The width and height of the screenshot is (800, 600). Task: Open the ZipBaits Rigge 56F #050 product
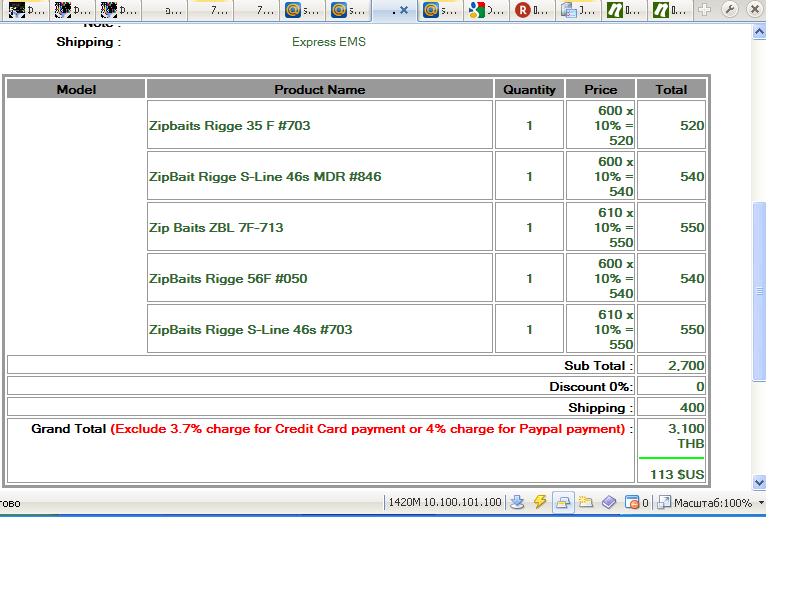(228, 279)
